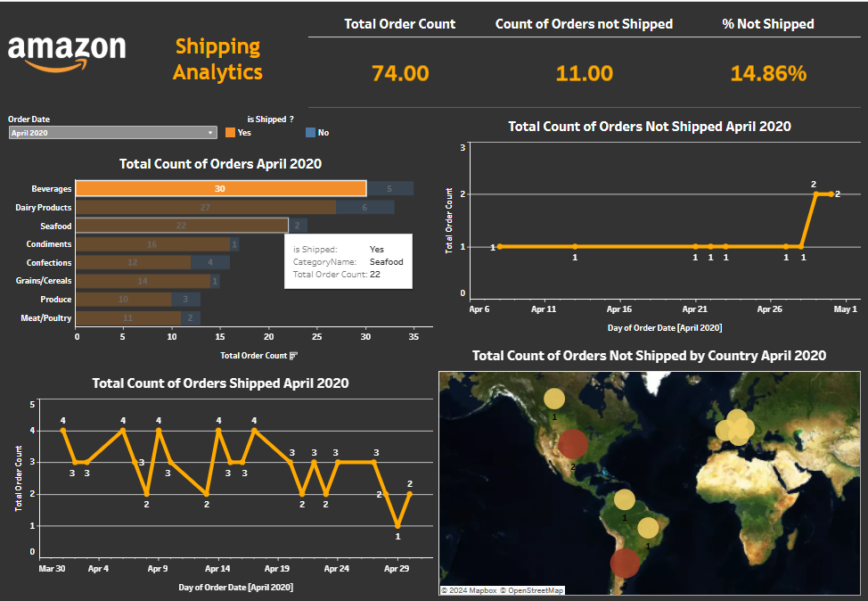
Task: Open the Order Date April 2020 dropdown
Action: click(112, 133)
